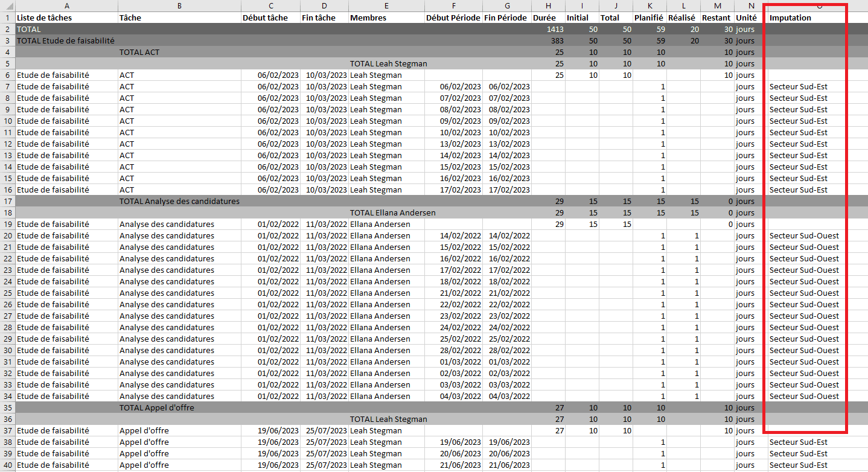The height and width of the screenshot is (472, 868).
Task: Select column N header letter
Action: (x=750, y=5)
